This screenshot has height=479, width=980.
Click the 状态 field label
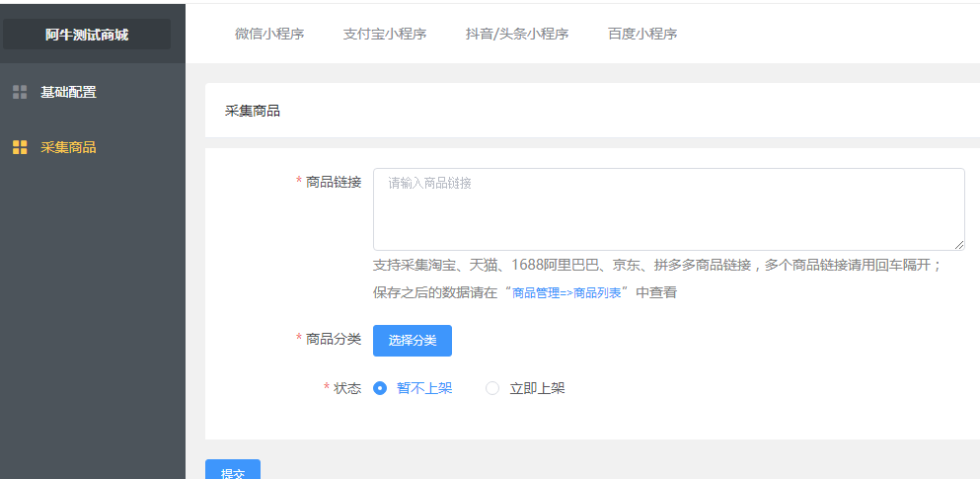pyautogui.click(x=347, y=388)
